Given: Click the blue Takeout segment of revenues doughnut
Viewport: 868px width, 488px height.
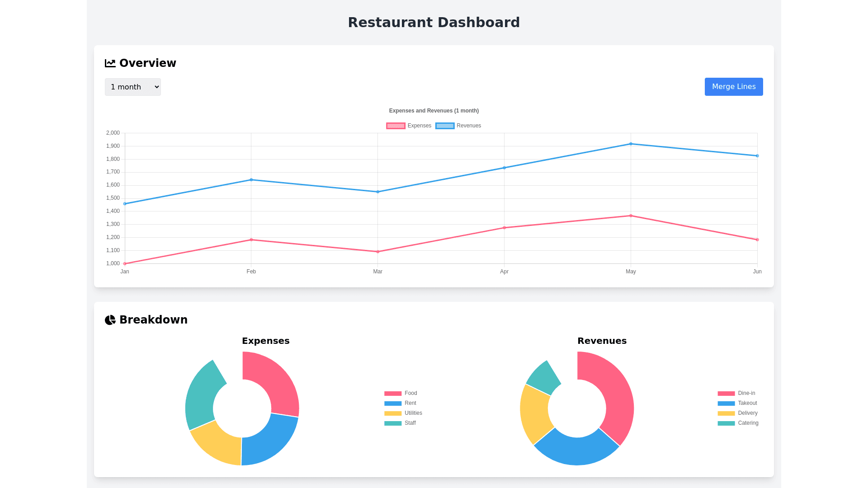Looking at the screenshot, I should point(576,450).
